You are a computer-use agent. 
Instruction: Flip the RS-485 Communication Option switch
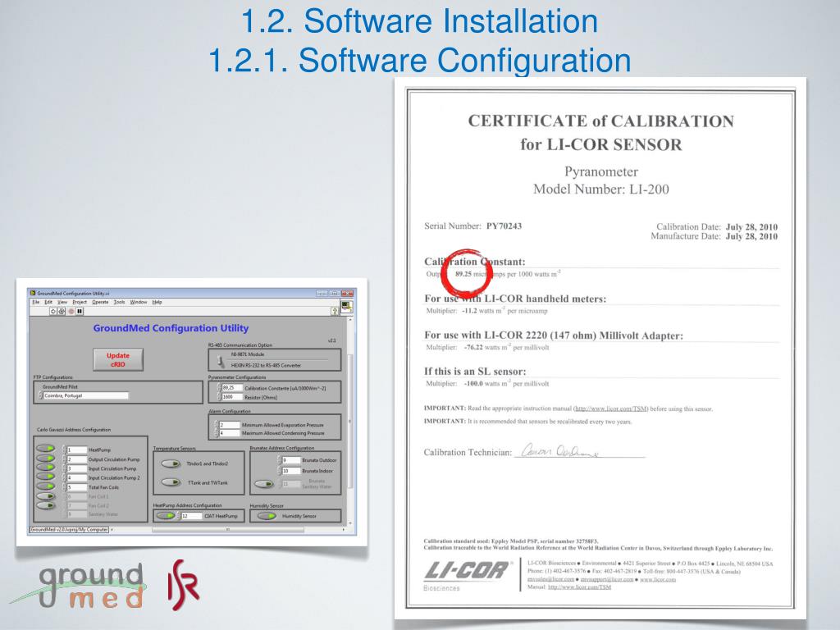pyautogui.click(x=221, y=361)
